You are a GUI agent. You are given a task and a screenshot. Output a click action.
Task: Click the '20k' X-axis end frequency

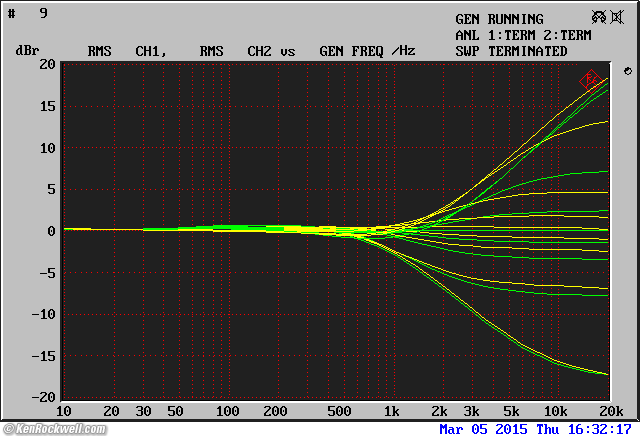coord(611,411)
